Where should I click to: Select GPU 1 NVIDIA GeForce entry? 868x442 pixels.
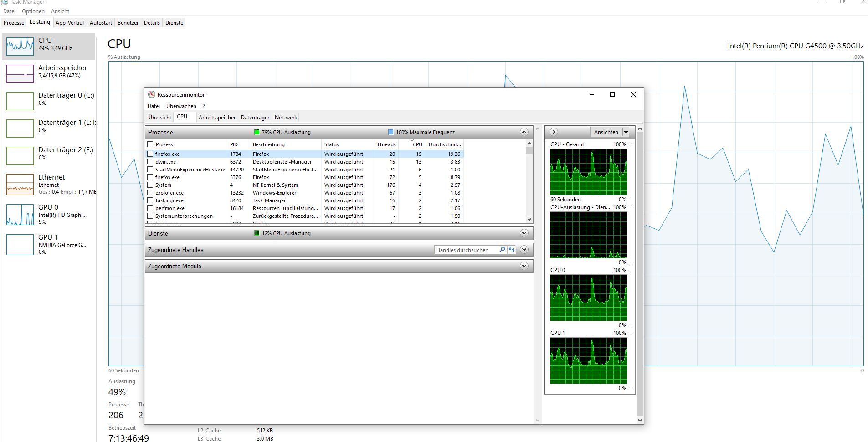pyautogui.click(x=48, y=244)
